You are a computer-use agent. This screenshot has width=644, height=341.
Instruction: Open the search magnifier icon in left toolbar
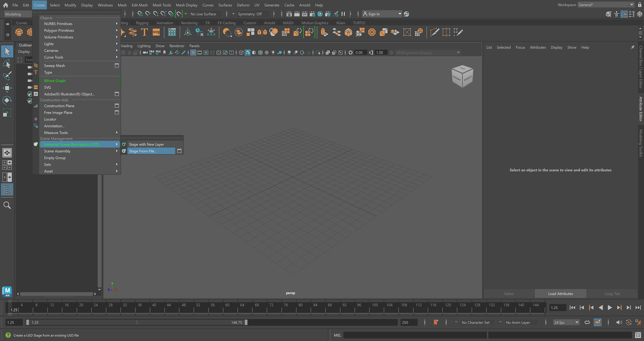tap(7, 205)
